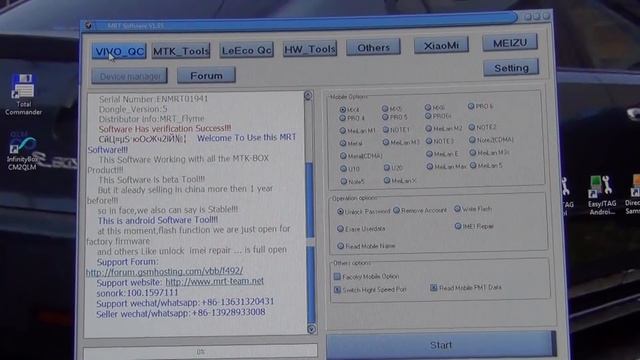
Task: Click the MRT Software title bar icon
Action: (x=88, y=25)
